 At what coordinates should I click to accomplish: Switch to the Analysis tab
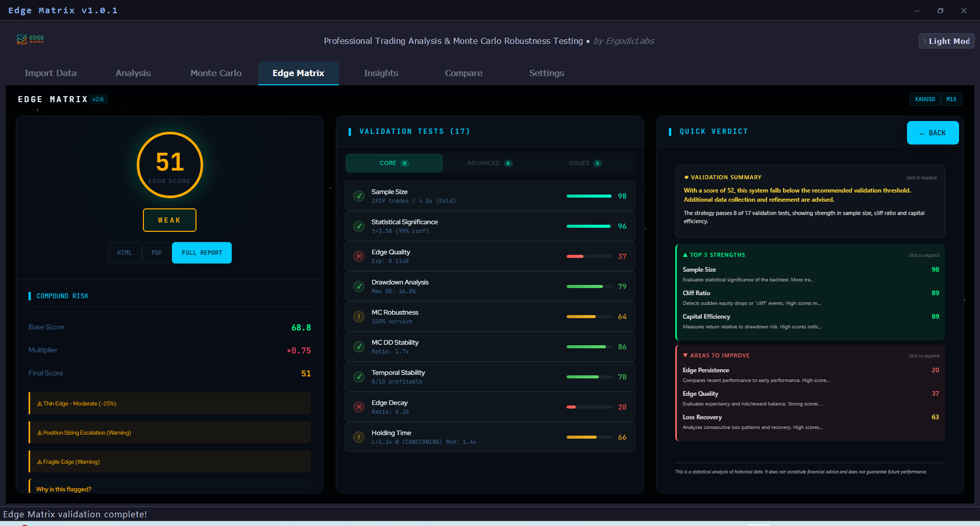[x=133, y=73]
